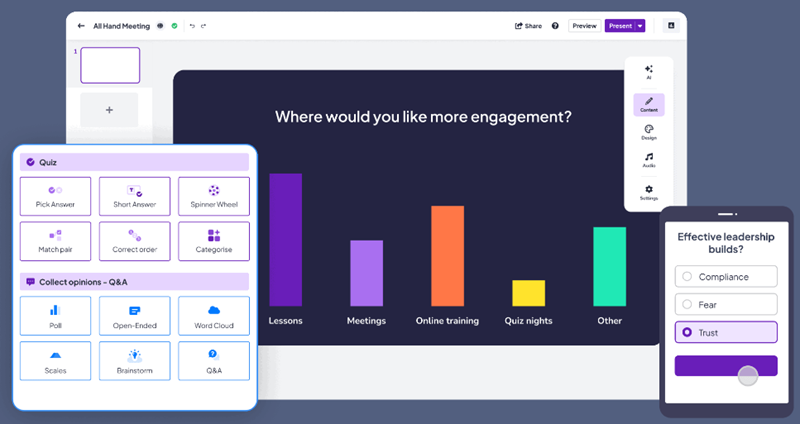The image size is (800, 424).
Task: Add a Brainstorm slide
Action: (x=135, y=361)
